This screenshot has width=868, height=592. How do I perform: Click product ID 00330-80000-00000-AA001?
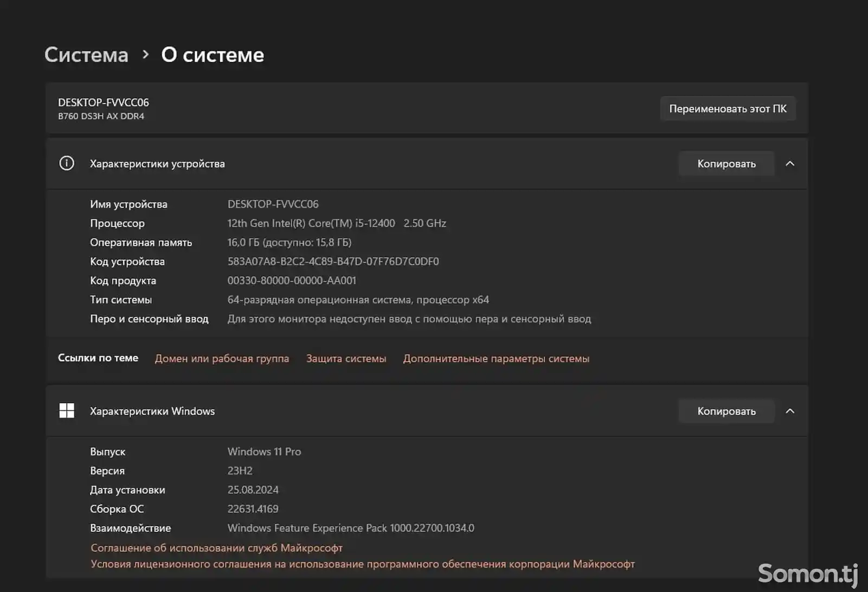(x=292, y=281)
